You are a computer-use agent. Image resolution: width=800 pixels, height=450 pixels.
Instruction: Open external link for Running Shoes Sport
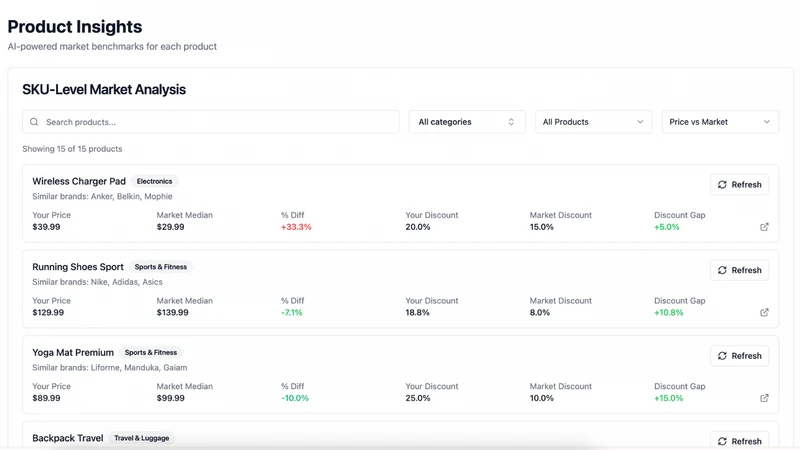(764, 312)
